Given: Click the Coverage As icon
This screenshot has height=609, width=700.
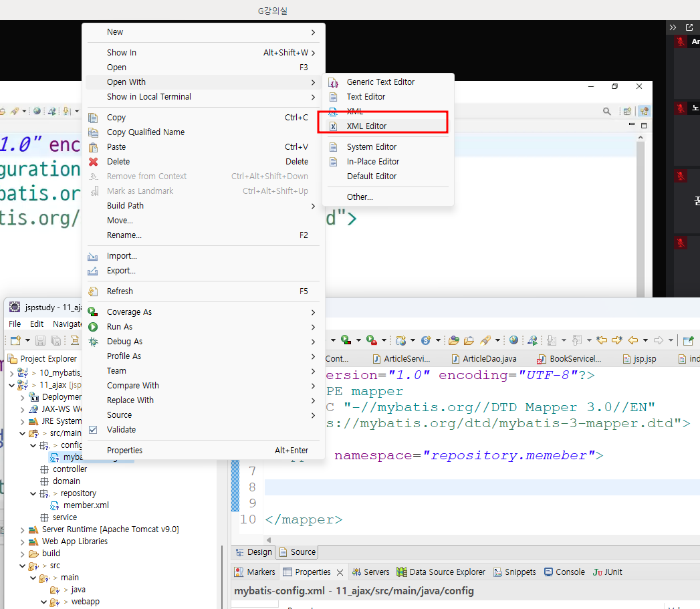Looking at the screenshot, I should click(93, 312).
